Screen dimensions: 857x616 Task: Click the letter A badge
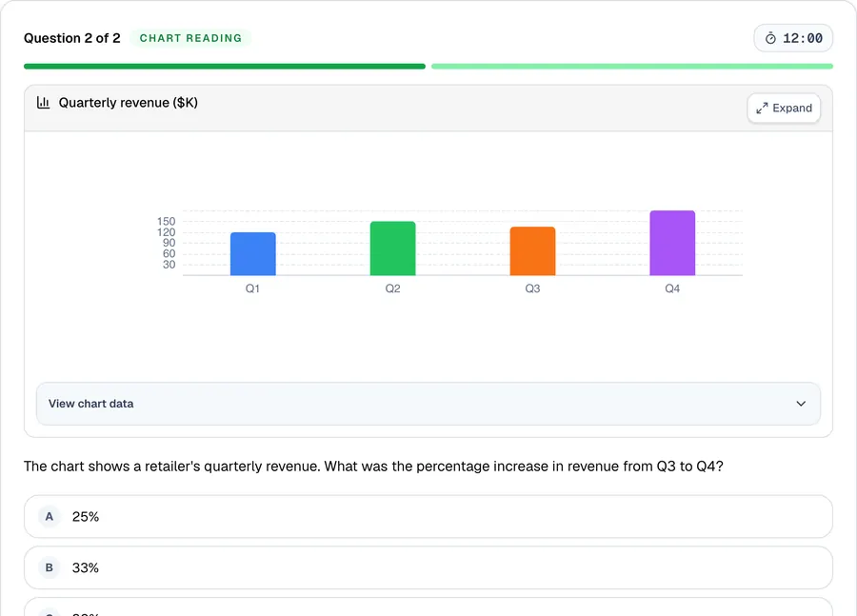pos(50,517)
